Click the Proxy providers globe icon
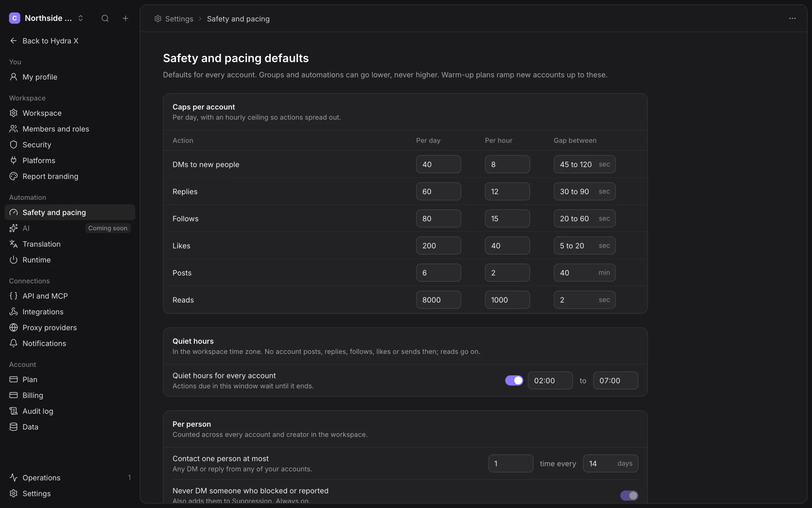This screenshot has width=812, height=508. coord(14,327)
